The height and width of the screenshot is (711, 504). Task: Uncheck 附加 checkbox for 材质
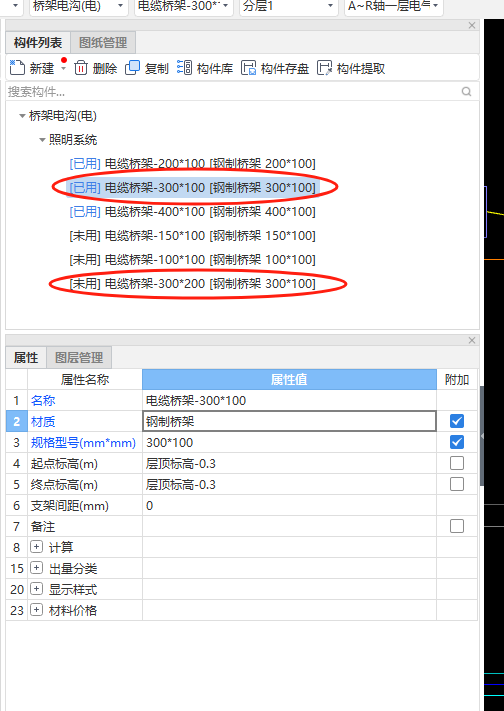(x=457, y=421)
